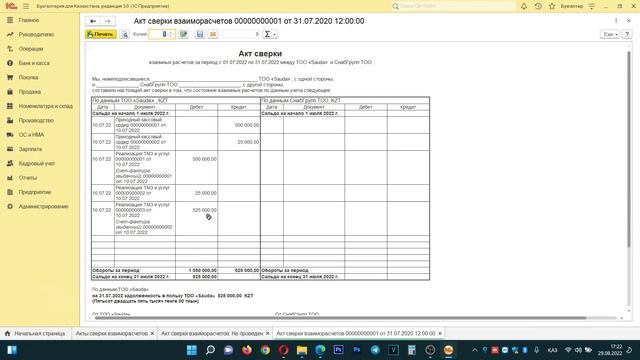The image size is (640, 360).
Task: Open favorites star icon
Action: tap(552, 6)
